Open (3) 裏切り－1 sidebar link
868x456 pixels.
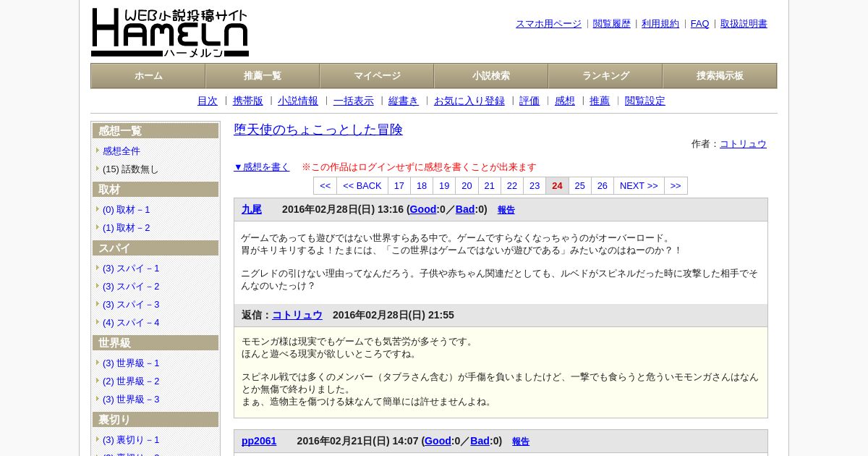click(x=131, y=440)
